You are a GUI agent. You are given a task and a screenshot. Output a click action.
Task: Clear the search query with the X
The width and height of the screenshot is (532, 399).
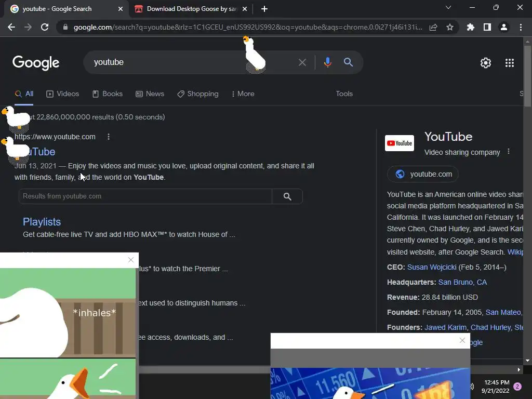302,62
